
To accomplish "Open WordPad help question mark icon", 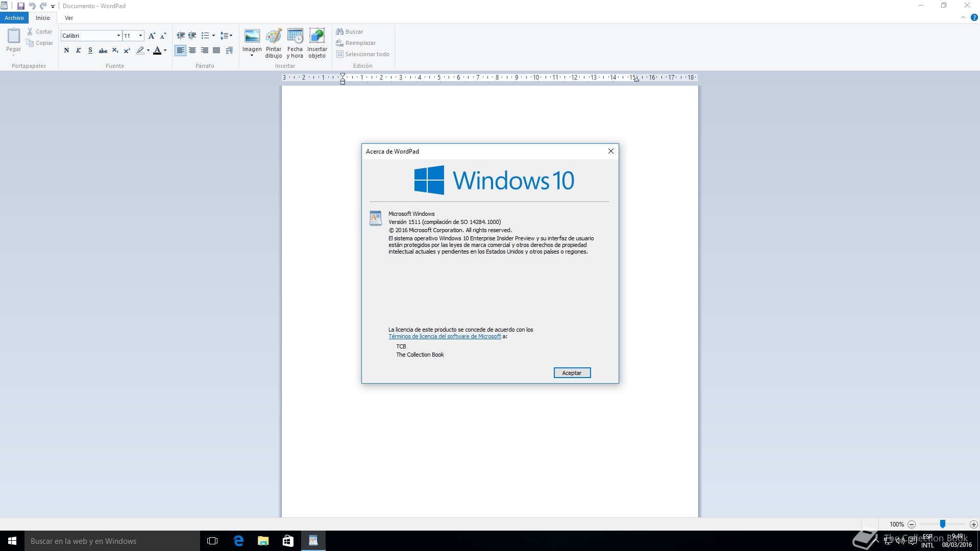I will pos(974,17).
